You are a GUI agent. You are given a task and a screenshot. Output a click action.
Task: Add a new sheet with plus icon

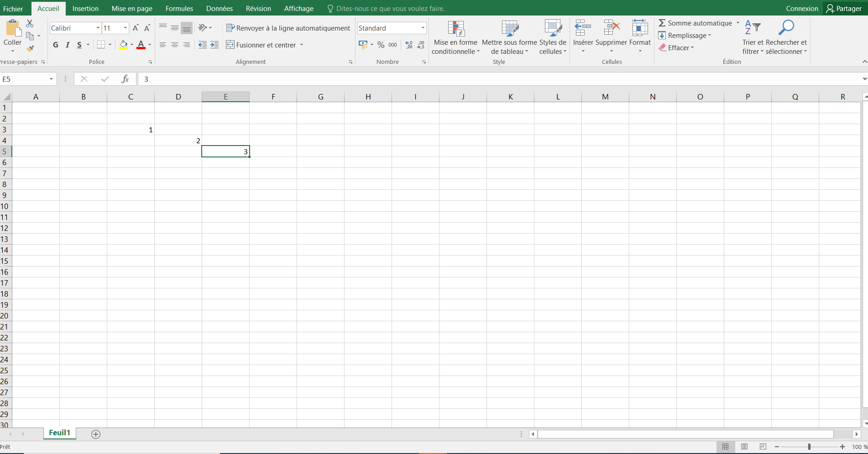coord(96,434)
